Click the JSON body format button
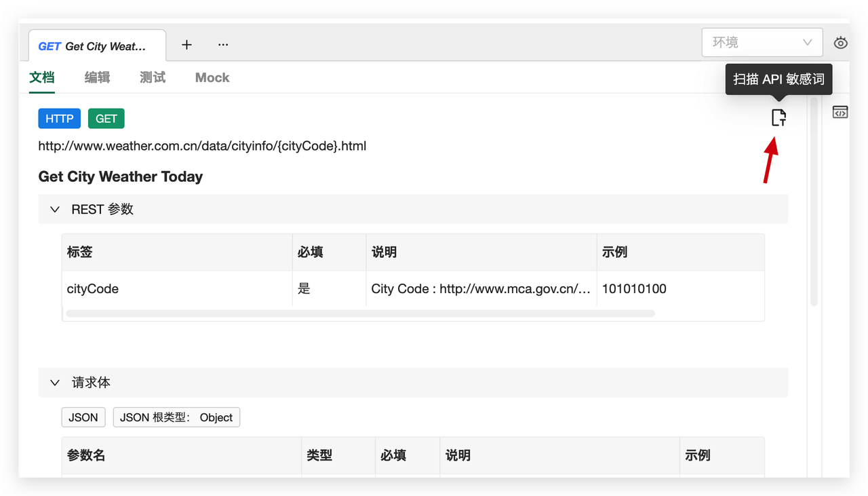 click(83, 417)
